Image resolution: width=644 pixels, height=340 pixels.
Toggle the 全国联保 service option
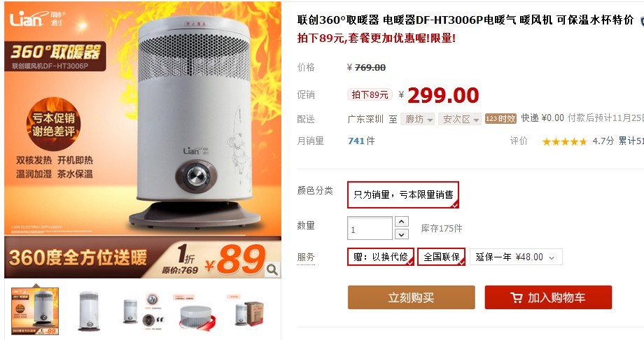click(442, 257)
